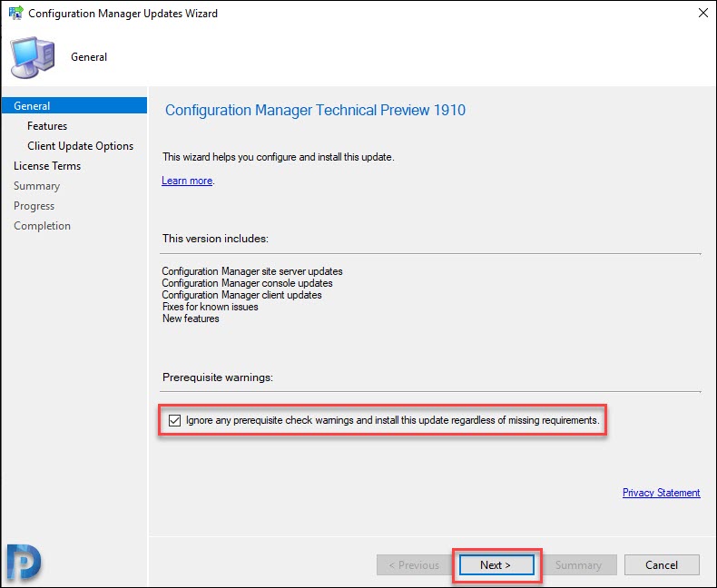
Task: Click the Summary button at bottom
Action: tap(579, 565)
